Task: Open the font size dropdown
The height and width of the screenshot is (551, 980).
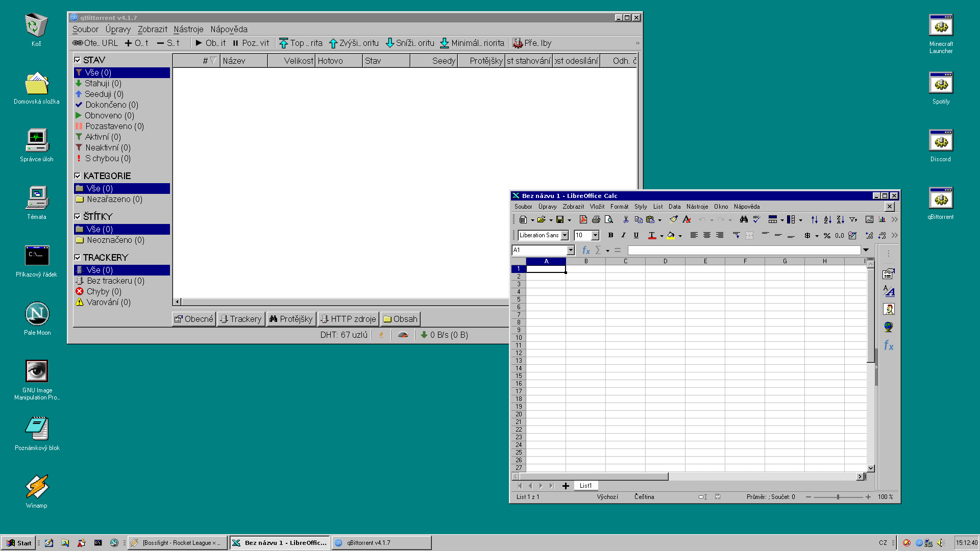Action: click(x=595, y=235)
